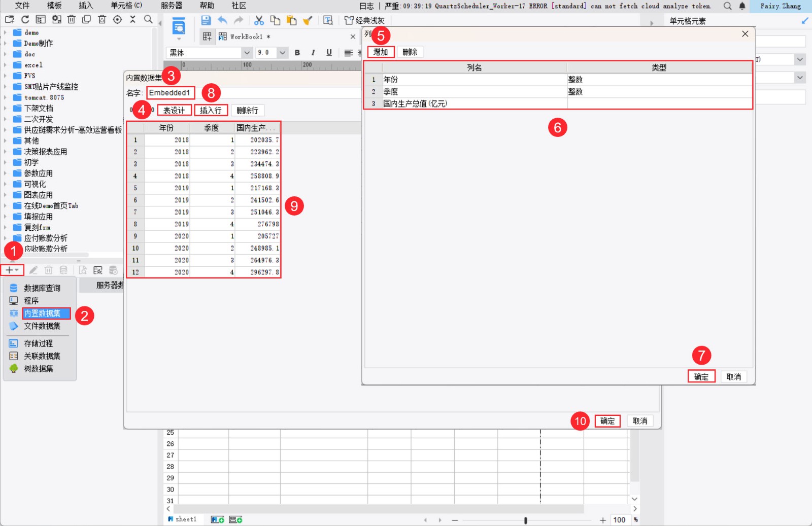Toggle italic formatting
Screen dimensions: 812x526
313,53
